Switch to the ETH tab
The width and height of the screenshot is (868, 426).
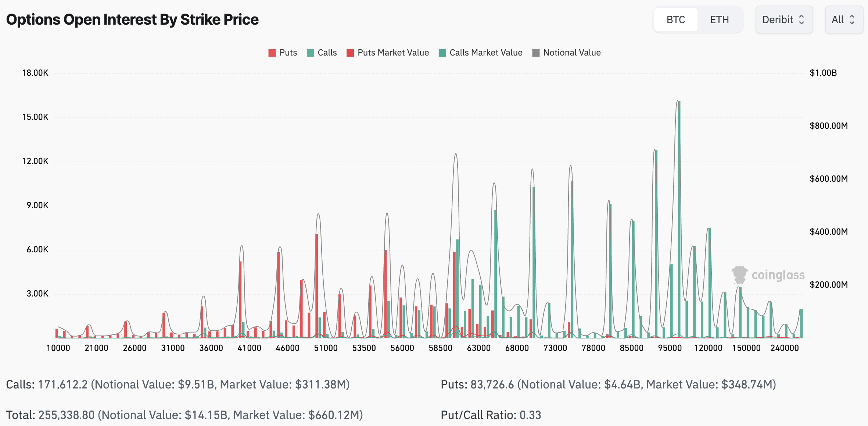[719, 20]
